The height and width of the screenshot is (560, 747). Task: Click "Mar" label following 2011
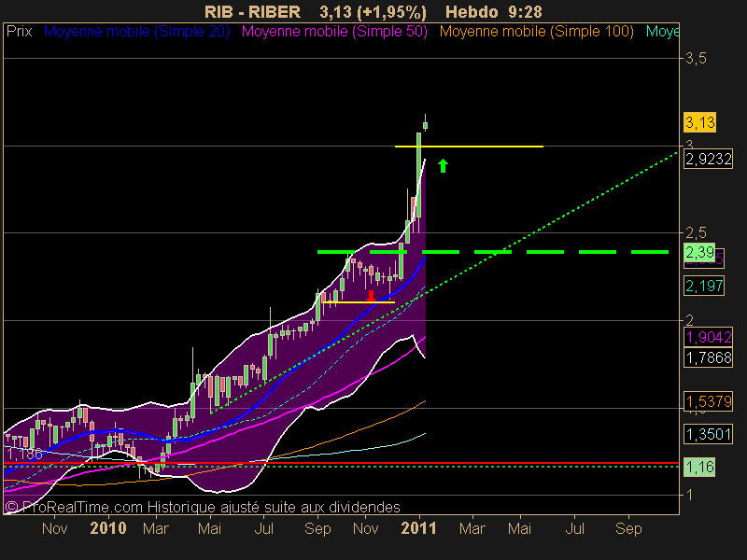tap(472, 528)
